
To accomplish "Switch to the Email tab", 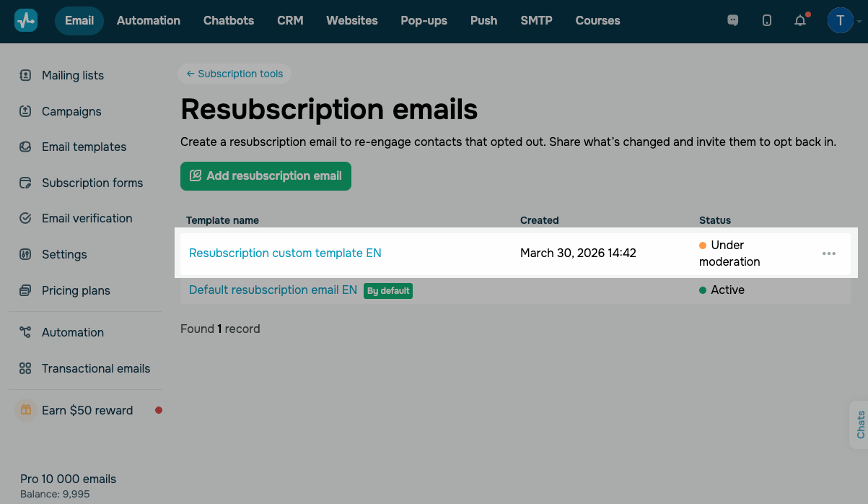I will (x=79, y=20).
